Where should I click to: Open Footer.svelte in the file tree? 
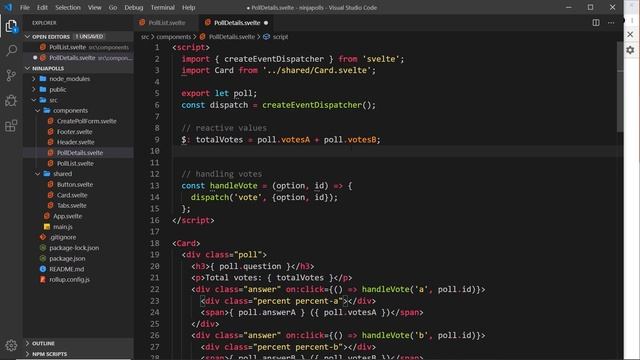74,132
